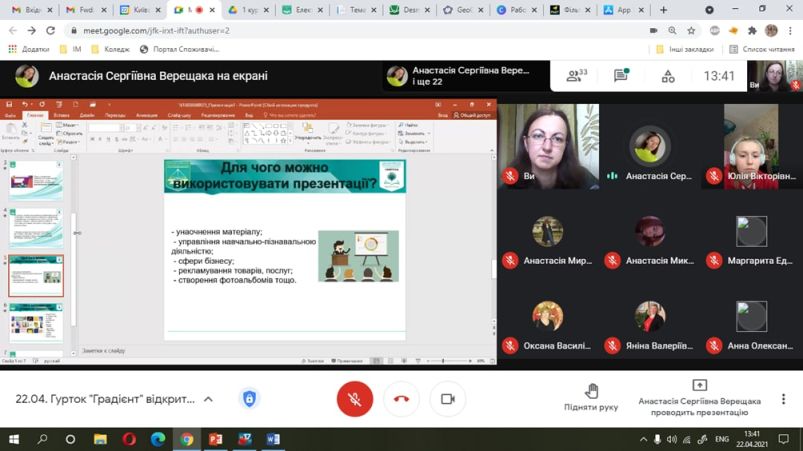The height and width of the screenshot is (451, 803).
Task: Click the meeting safety shield icon
Action: pos(249,399)
